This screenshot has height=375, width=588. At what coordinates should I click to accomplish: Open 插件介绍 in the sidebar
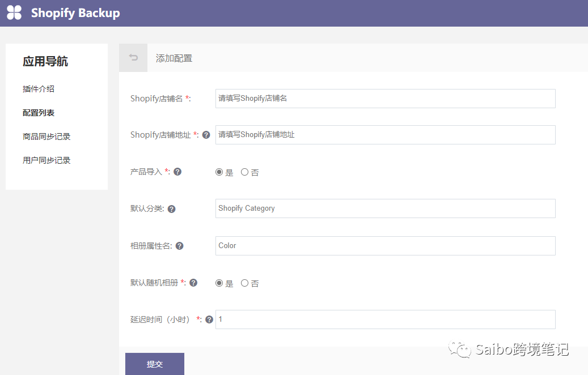point(37,89)
